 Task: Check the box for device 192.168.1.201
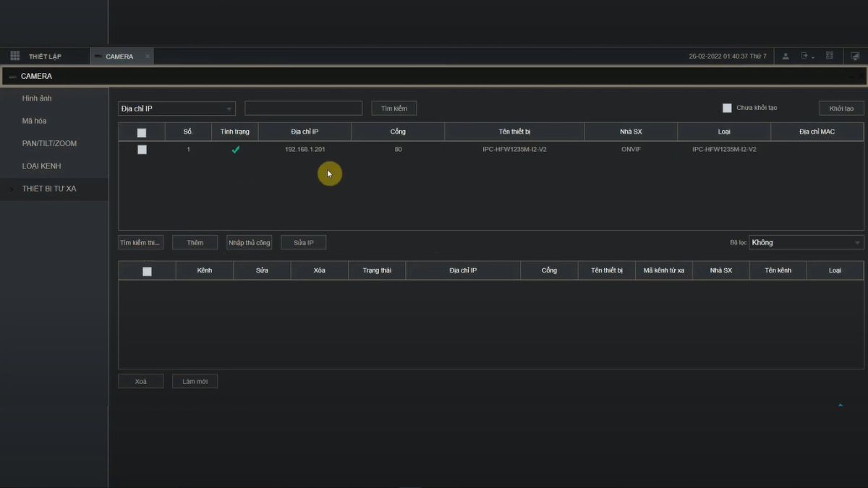coord(142,150)
